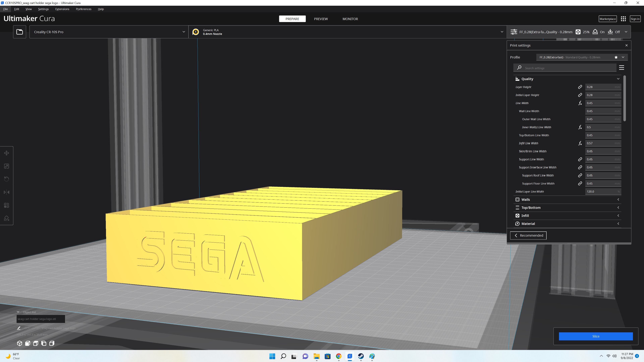644x362 pixels.
Task: Click the Support Floor Line Width link icon
Action: point(580,183)
